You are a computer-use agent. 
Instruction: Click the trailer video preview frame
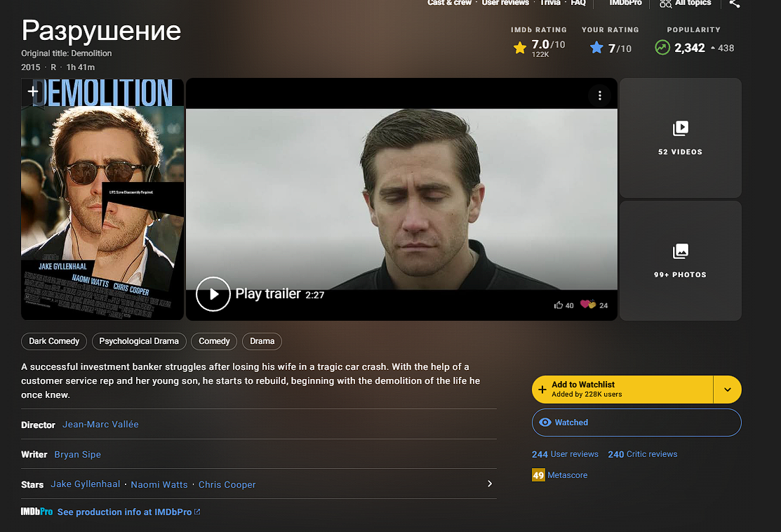[401, 199]
